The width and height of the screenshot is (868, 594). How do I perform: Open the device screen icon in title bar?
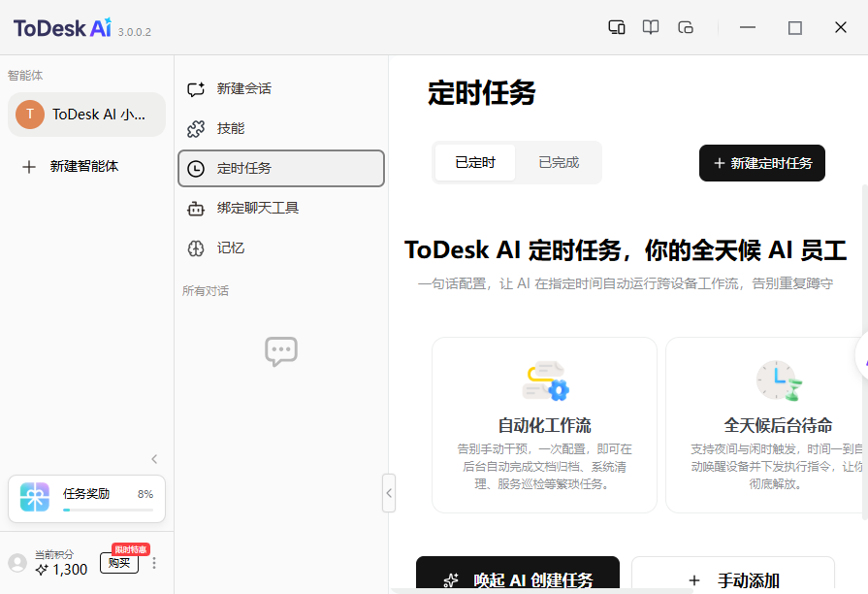pyautogui.click(x=616, y=27)
